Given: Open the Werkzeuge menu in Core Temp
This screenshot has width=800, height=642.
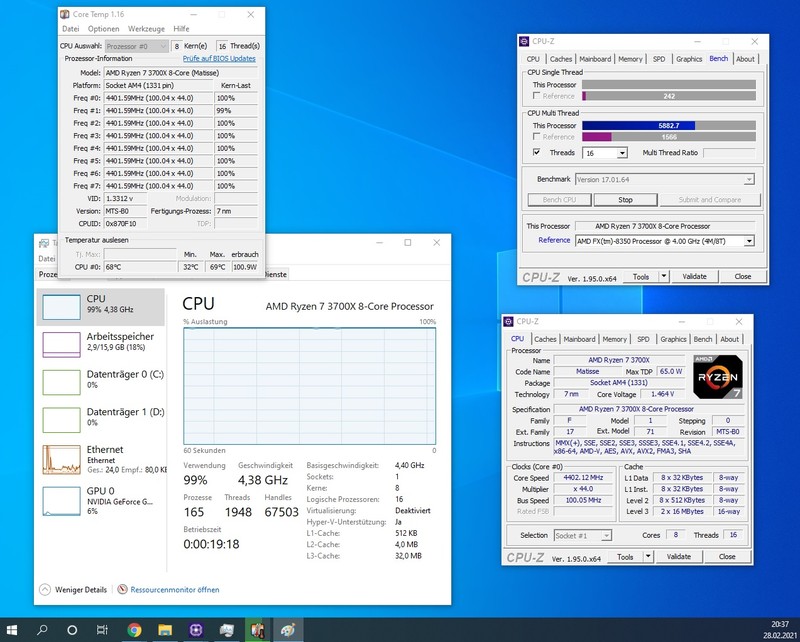Looking at the screenshot, I should 144,29.
